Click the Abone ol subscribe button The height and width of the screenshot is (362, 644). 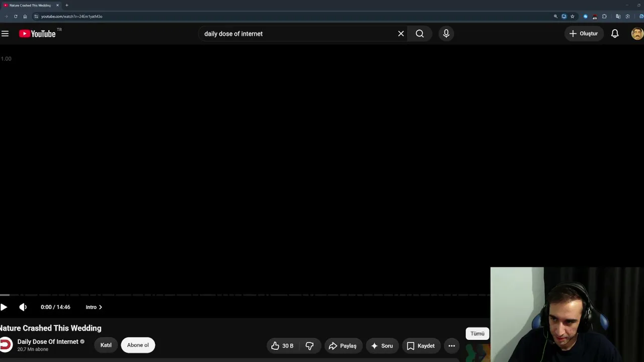coord(138,345)
